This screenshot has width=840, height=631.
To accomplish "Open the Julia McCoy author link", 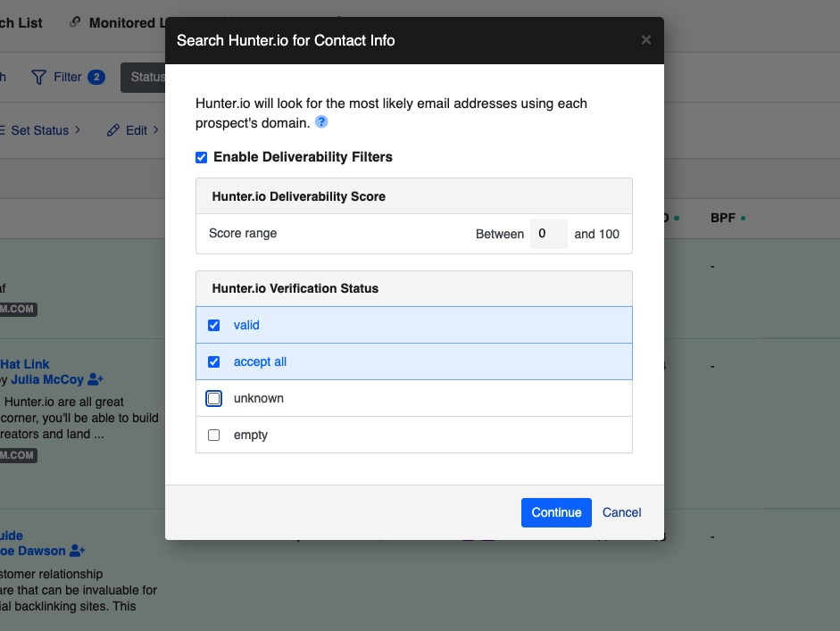I will click(47, 379).
